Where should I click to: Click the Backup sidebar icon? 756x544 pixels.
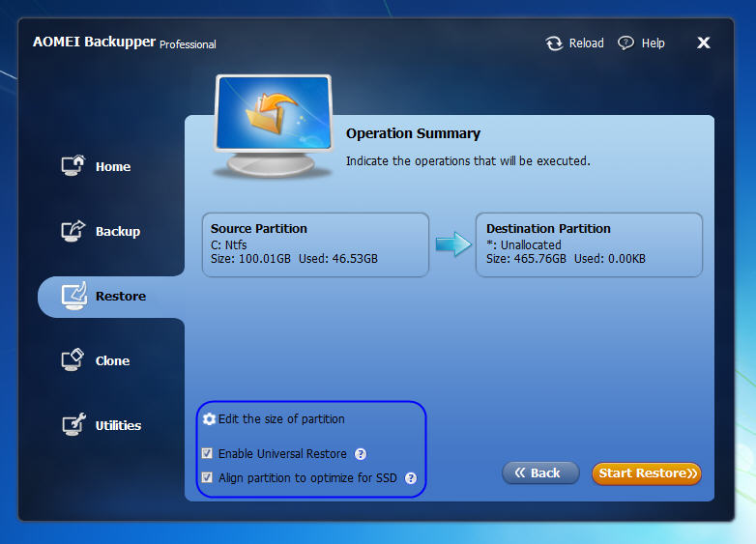point(73,231)
